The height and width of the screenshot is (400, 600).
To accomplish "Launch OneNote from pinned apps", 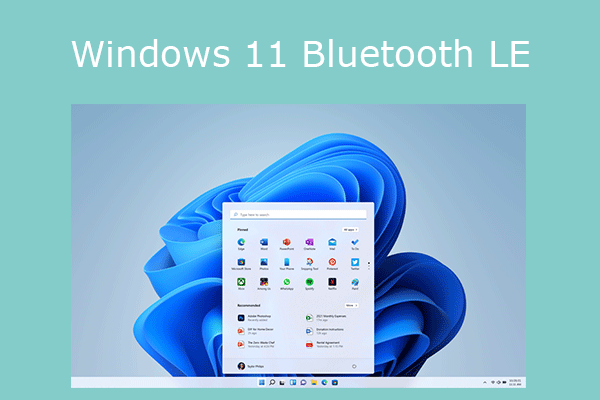I will 309,242.
